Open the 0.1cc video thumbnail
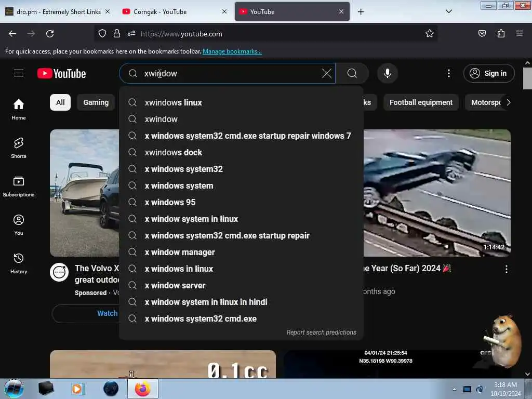This screenshot has width=532, height=399. tap(163, 364)
